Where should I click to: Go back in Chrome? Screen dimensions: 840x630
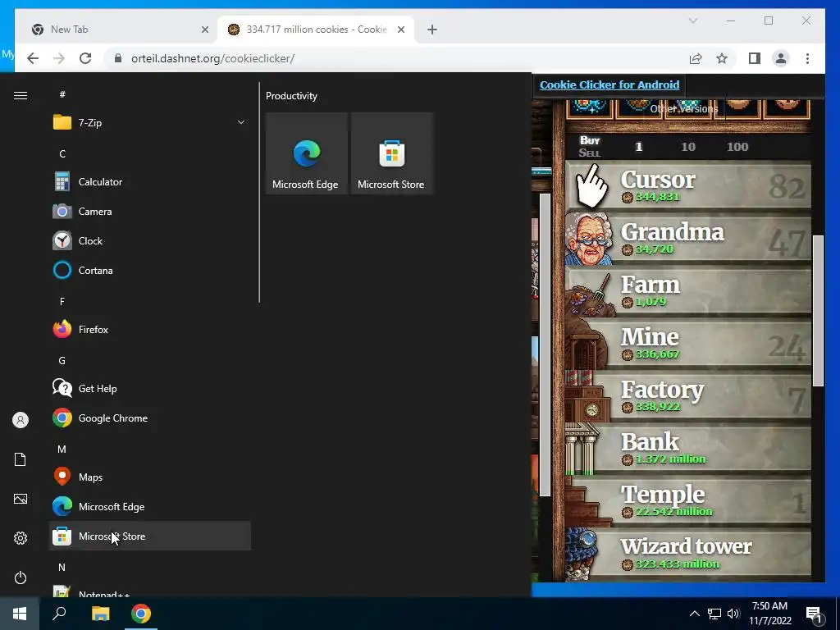click(x=33, y=58)
